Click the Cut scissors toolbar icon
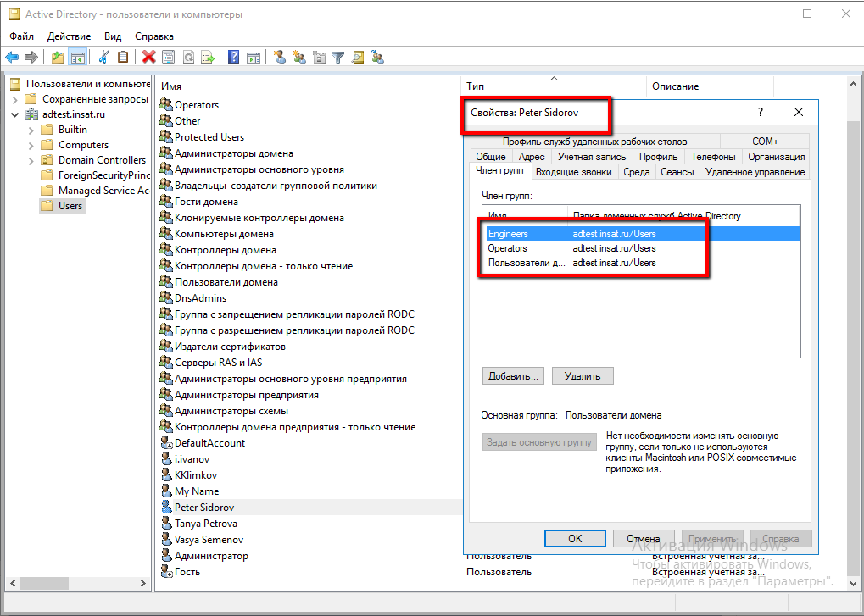Viewport: 864px width, 616px height. click(103, 58)
